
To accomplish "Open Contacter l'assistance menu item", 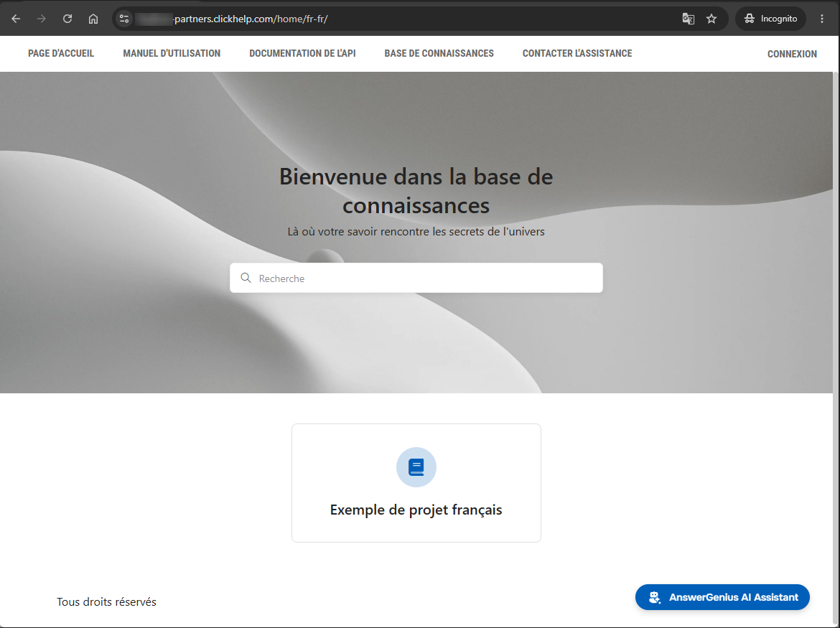I will point(577,54).
